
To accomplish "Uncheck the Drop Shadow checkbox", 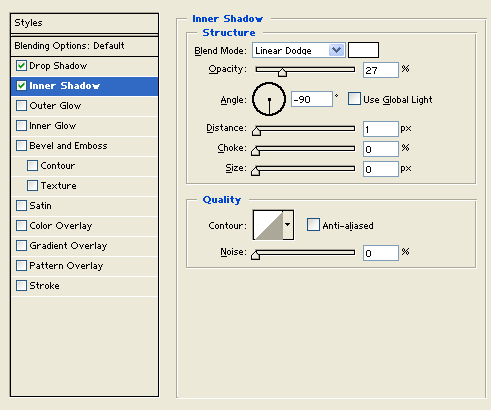I will point(21,66).
